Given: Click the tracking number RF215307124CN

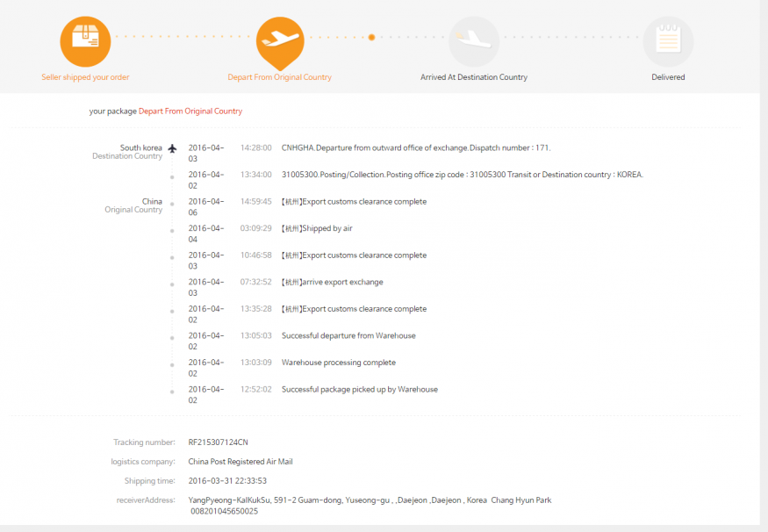Looking at the screenshot, I should click(x=219, y=442).
